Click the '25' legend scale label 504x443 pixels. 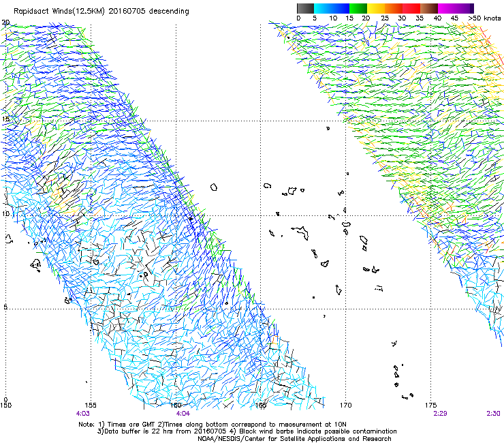click(385, 18)
